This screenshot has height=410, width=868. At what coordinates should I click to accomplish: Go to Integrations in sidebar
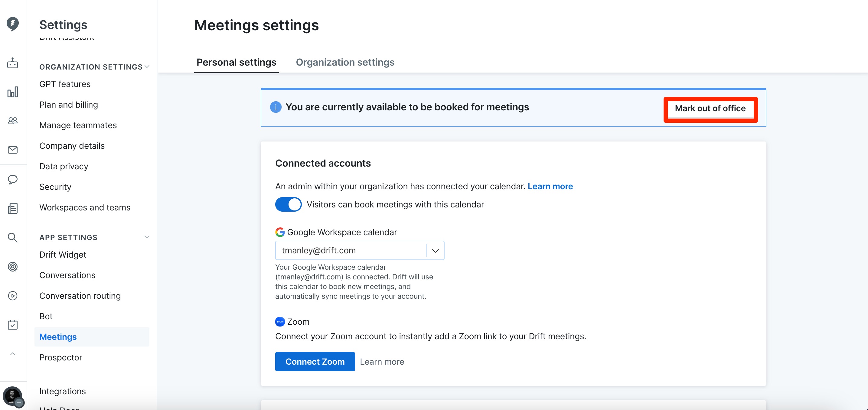(x=62, y=392)
